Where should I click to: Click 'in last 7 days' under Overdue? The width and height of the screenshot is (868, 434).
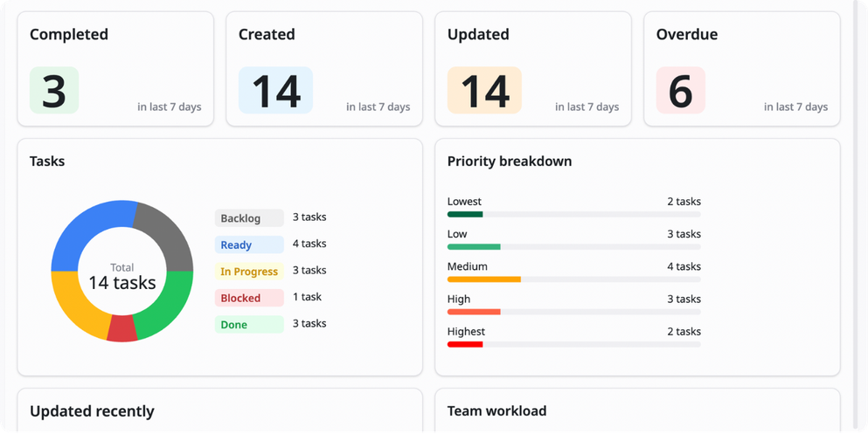click(x=796, y=107)
